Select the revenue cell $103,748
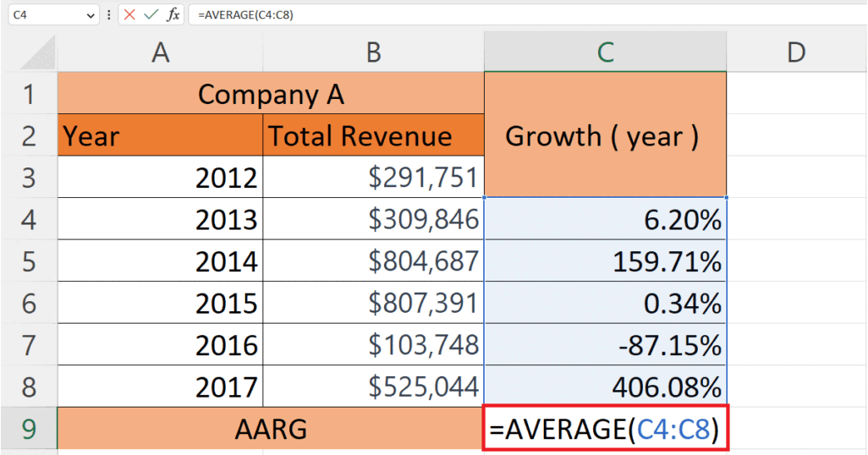Screen dimensions: 868x455 coord(374,345)
